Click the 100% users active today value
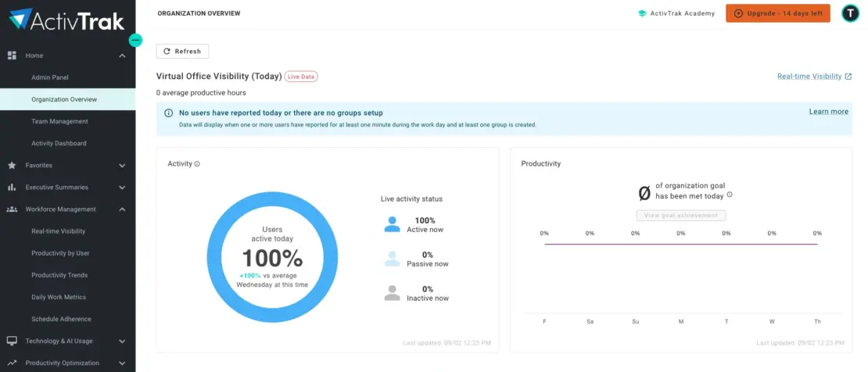 click(272, 259)
